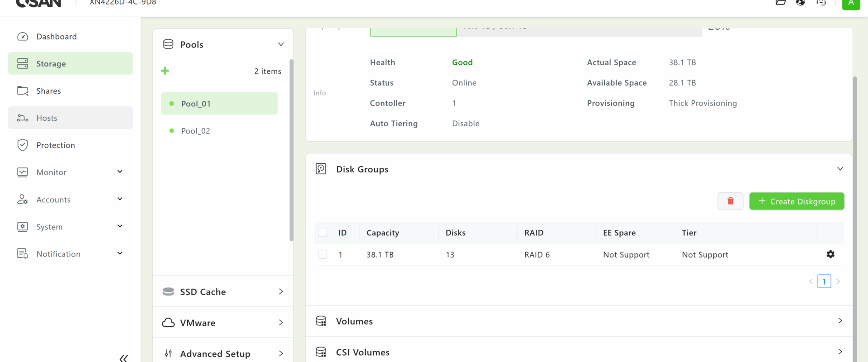
Task: Click page 1 in the pagination
Action: 824,281
